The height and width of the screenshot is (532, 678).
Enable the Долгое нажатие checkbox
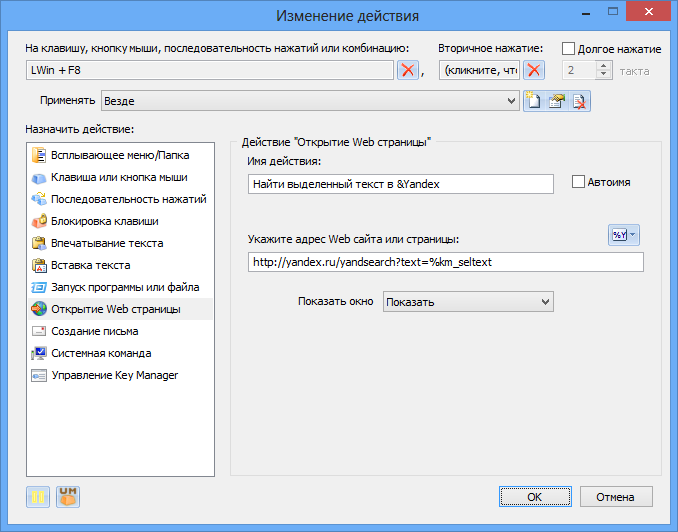coord(568,49)
